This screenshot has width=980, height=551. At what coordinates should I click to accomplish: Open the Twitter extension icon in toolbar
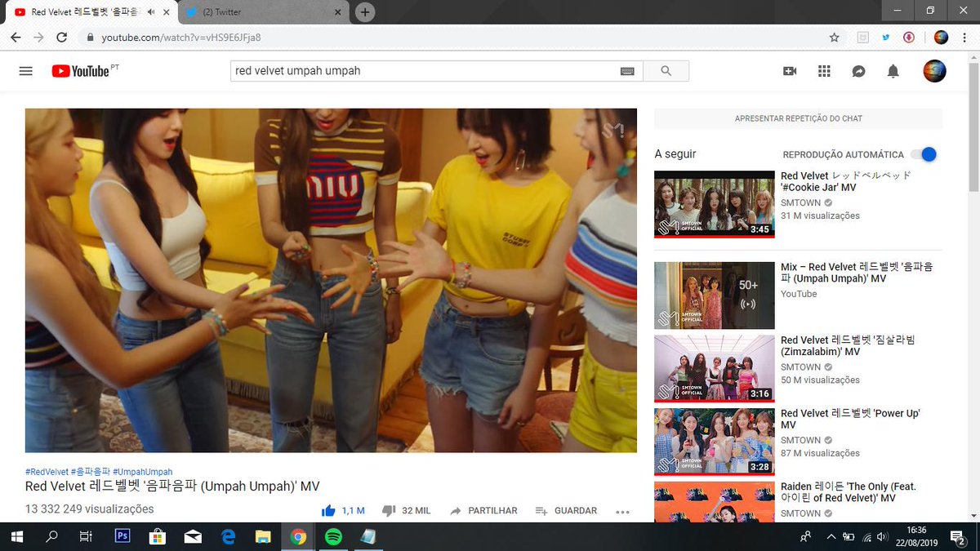pyautogui.click(x=885, y=38)
